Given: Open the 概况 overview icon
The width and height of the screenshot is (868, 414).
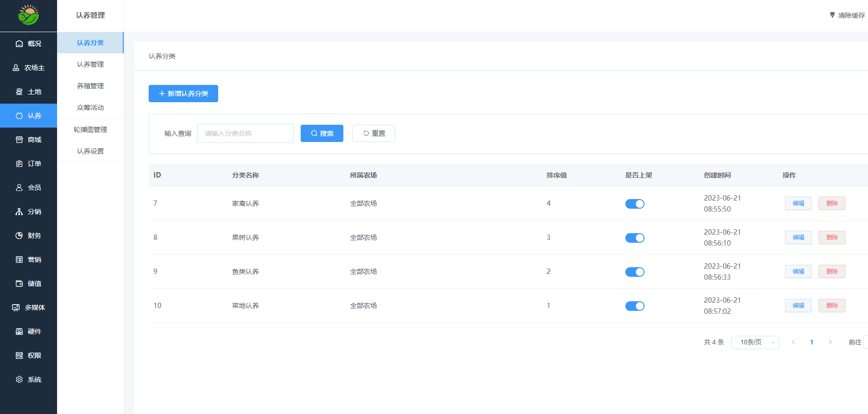Looking at the screenshot, I should (19, 44).
